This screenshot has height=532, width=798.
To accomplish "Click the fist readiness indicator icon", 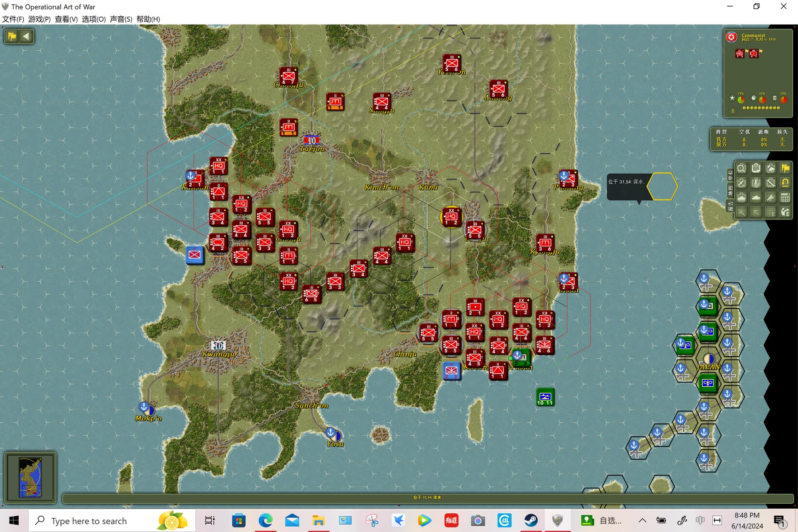I will 754,98.
